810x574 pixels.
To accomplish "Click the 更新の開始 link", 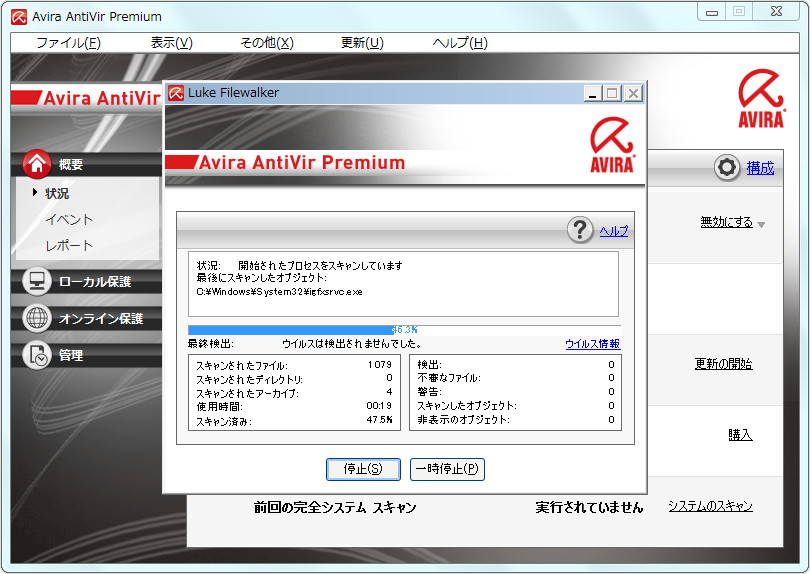I will click(723, 364).
